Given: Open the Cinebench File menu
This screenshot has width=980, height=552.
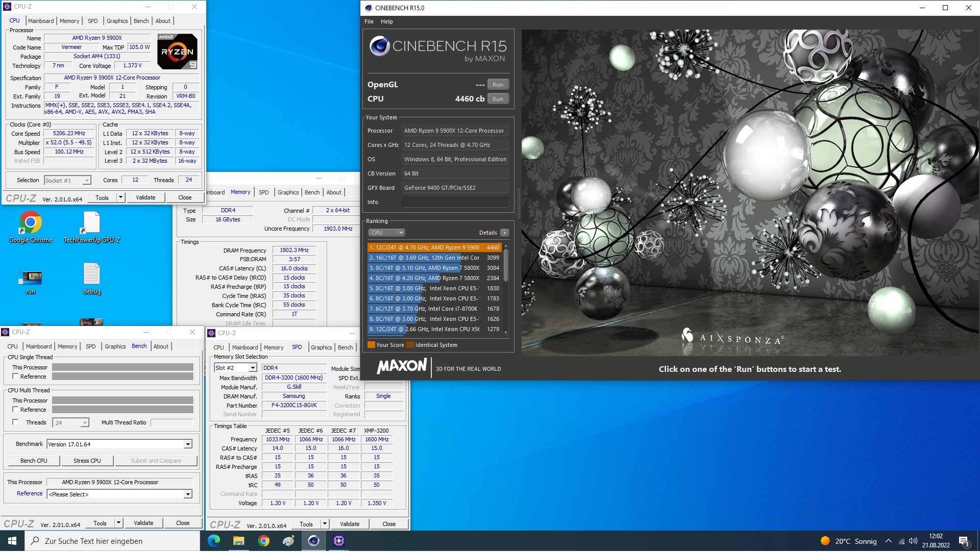Looking at the screenshot, I should point(369,21).
